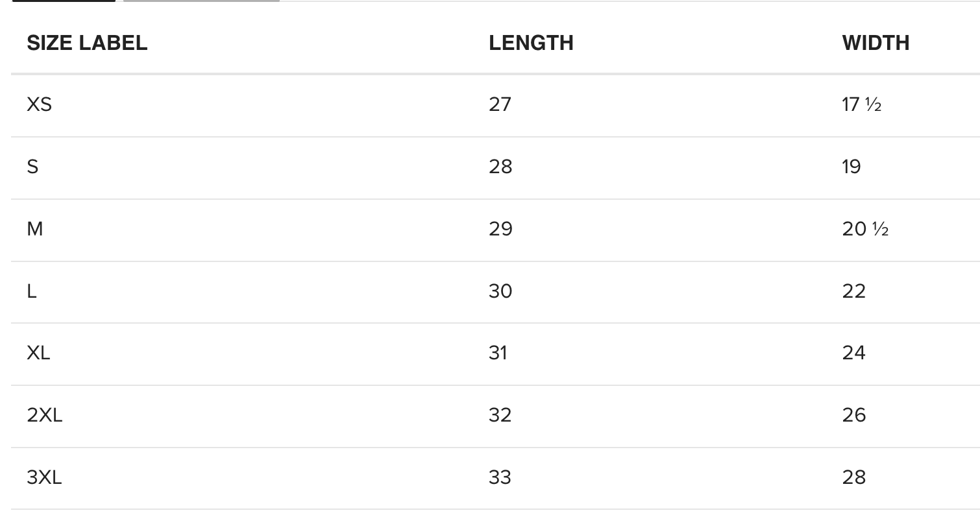Select the M size label
Screen dimensions: 980x515
35,229
